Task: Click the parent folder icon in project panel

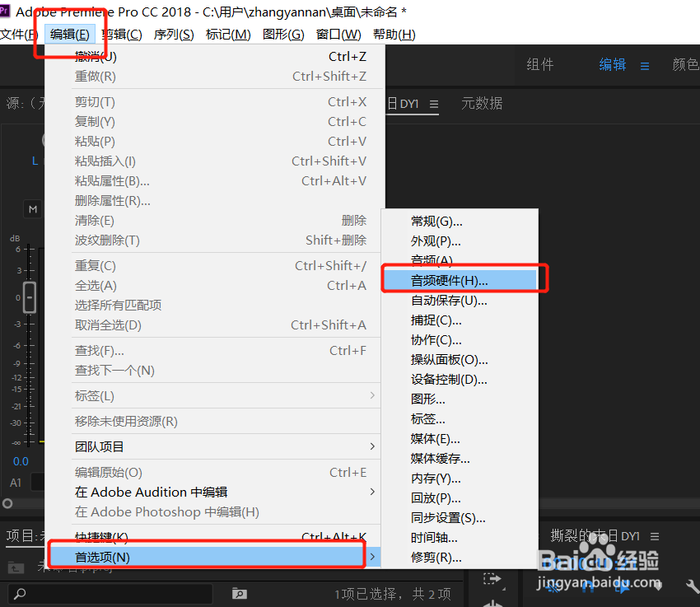Action: coord(16,567)
